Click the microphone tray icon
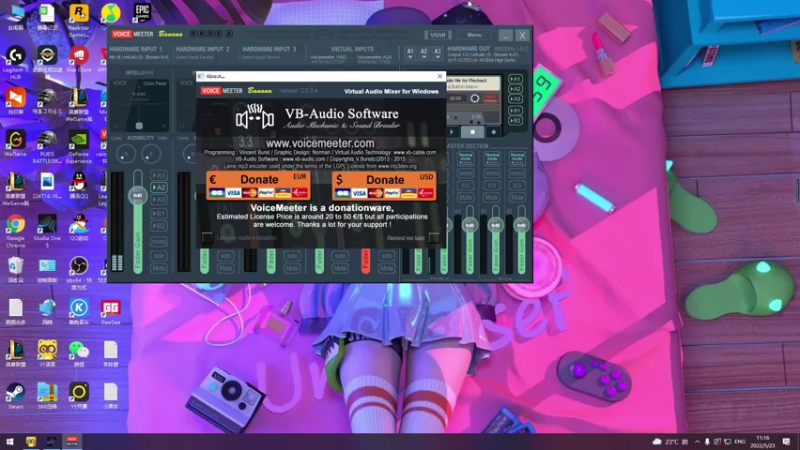800x450 pixels. (x=707, y=441)
